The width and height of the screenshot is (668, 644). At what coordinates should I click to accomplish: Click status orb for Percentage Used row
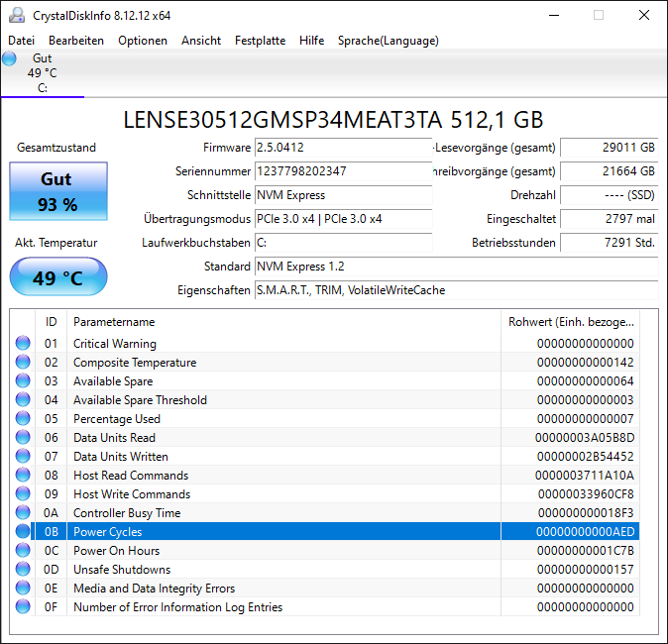point(23,418)
